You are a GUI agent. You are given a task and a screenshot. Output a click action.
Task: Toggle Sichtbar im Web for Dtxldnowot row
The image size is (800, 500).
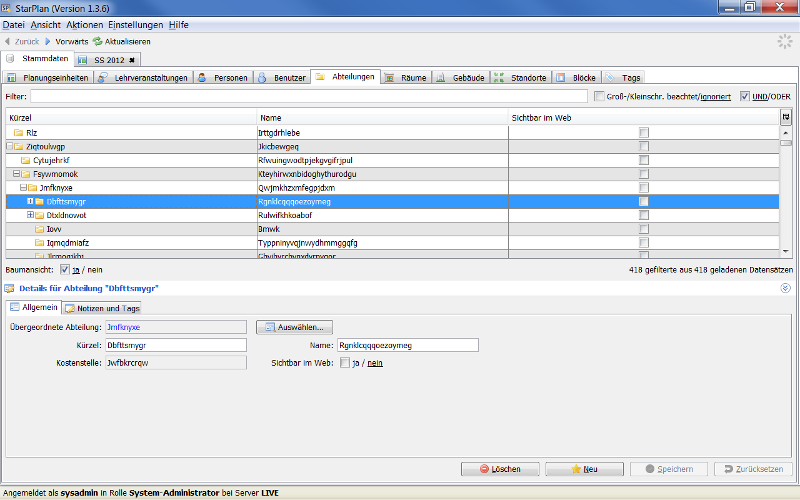pyautogui.click(x=644, y=215)
